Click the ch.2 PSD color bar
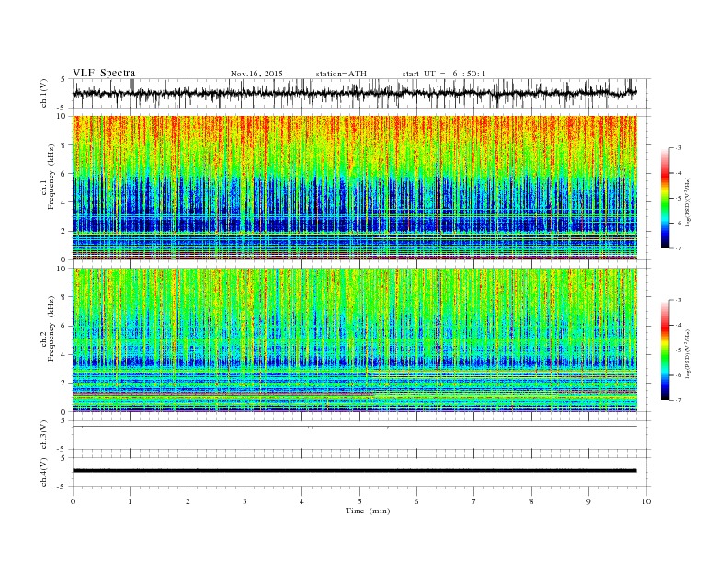The width and height of the screenshot is (728, 563). (665, 350)
